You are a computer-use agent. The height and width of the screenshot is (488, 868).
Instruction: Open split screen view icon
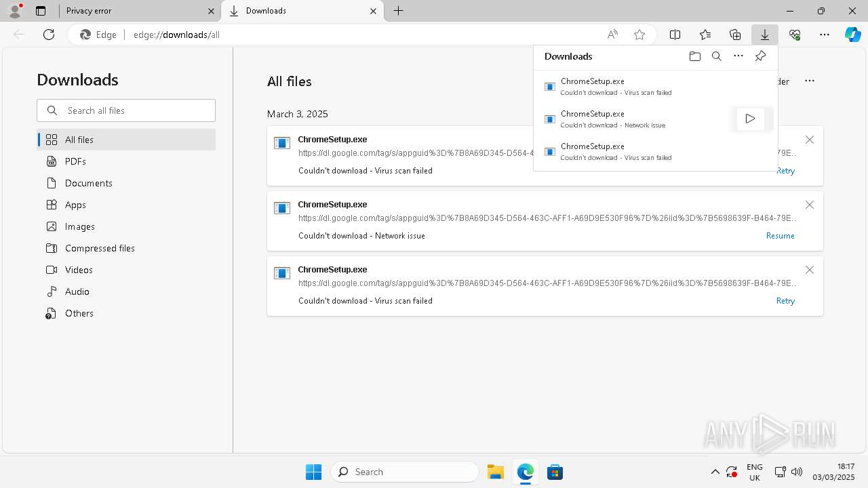[x=675, y=35]
